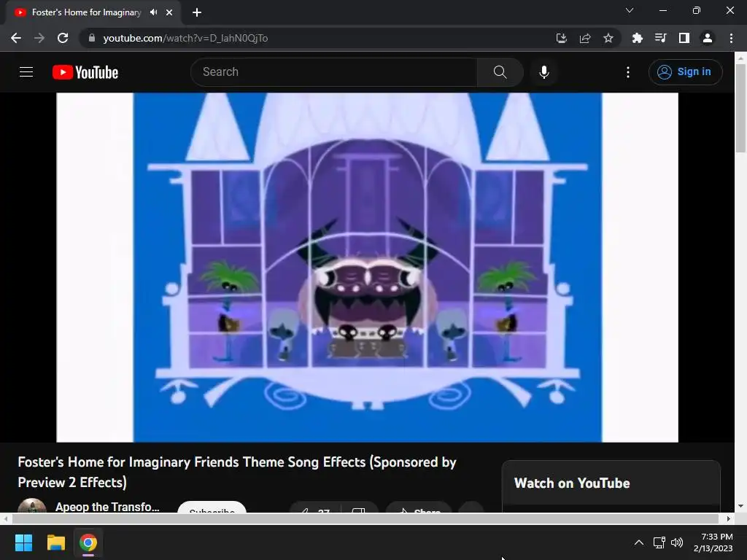
Task: Select the Foster's Home for Imaginary tab
Action: [x=93, y=12]
